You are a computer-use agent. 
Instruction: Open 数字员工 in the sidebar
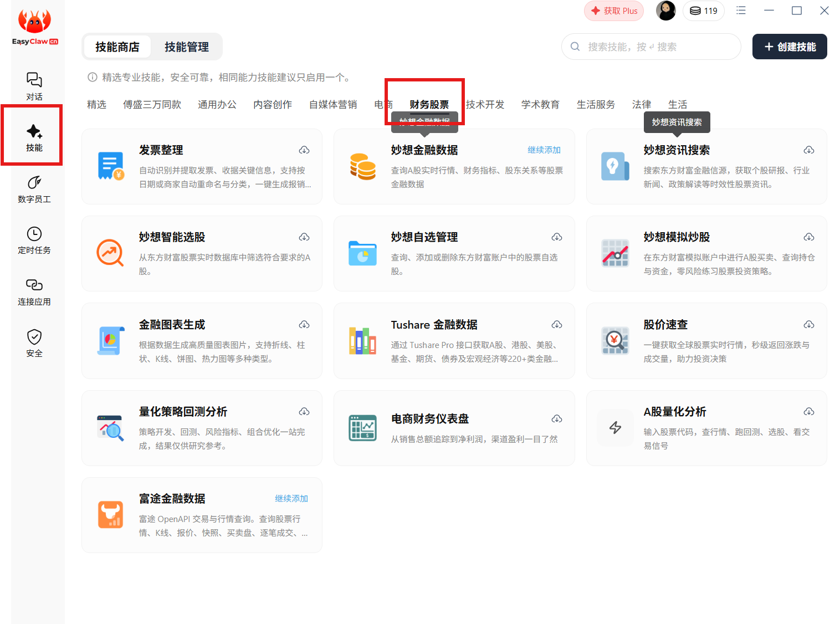click(x=34, y=189)
